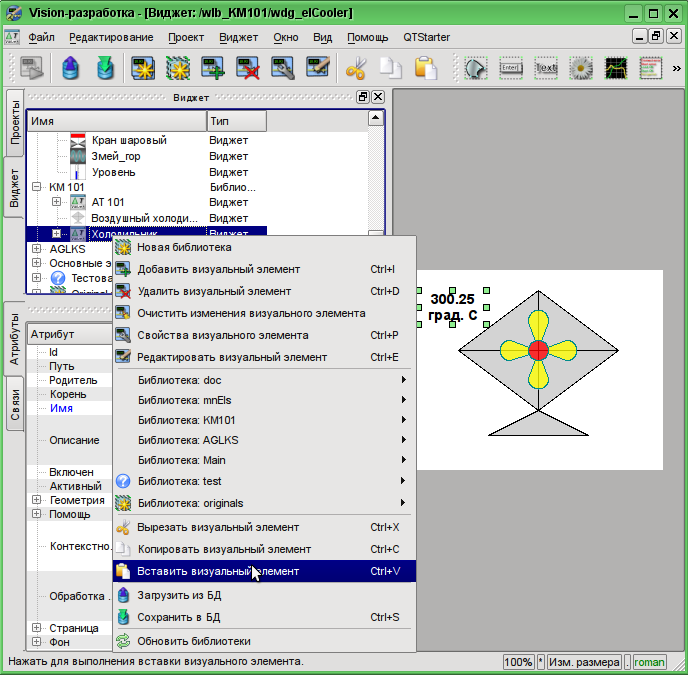Select the trend diagram tool icon
688x675 pixels.
point(616,69)
